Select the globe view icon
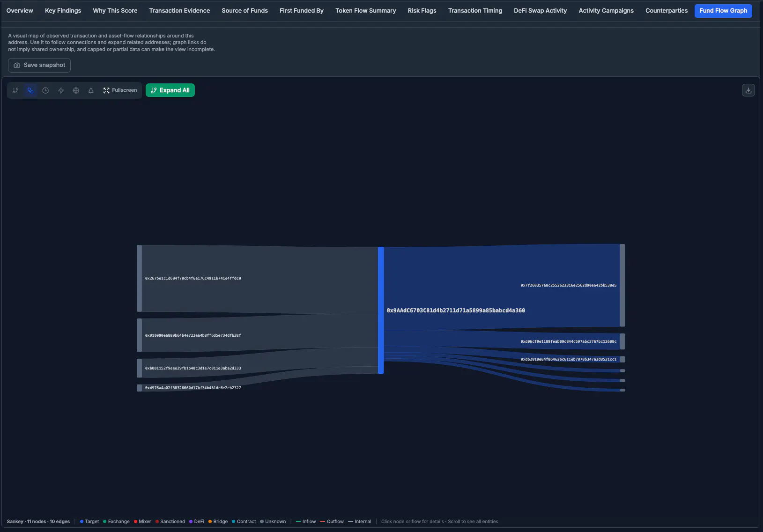The width and height of the screenshot is (763, 532). coord(76,90)
